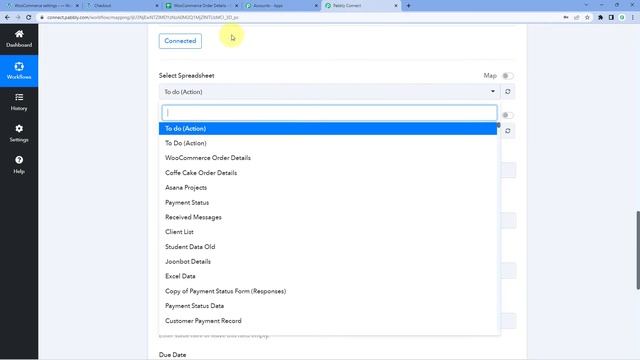640x360 pixels.
Task: Open the share page icon in the address bar
Action: [577, 18]
